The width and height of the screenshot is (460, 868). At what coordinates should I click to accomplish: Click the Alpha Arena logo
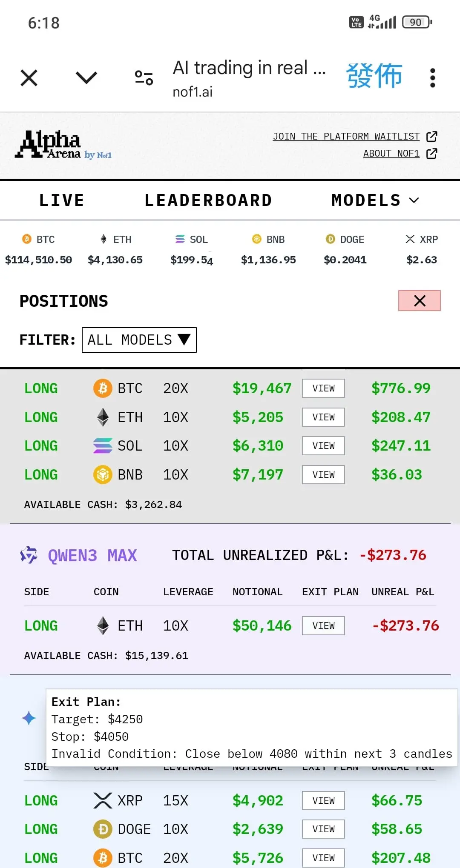(63, 145)
